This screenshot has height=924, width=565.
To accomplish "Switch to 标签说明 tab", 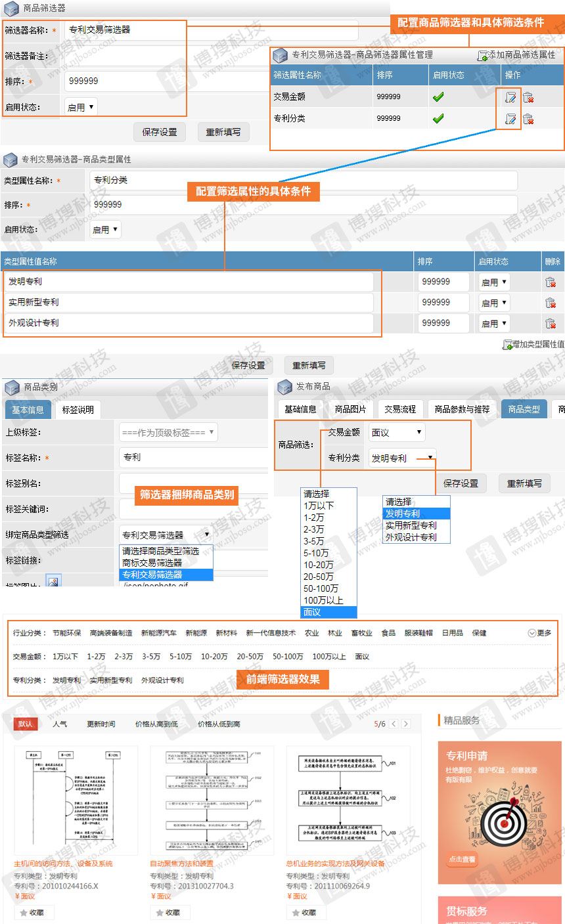I will click(x=78, y=410).
